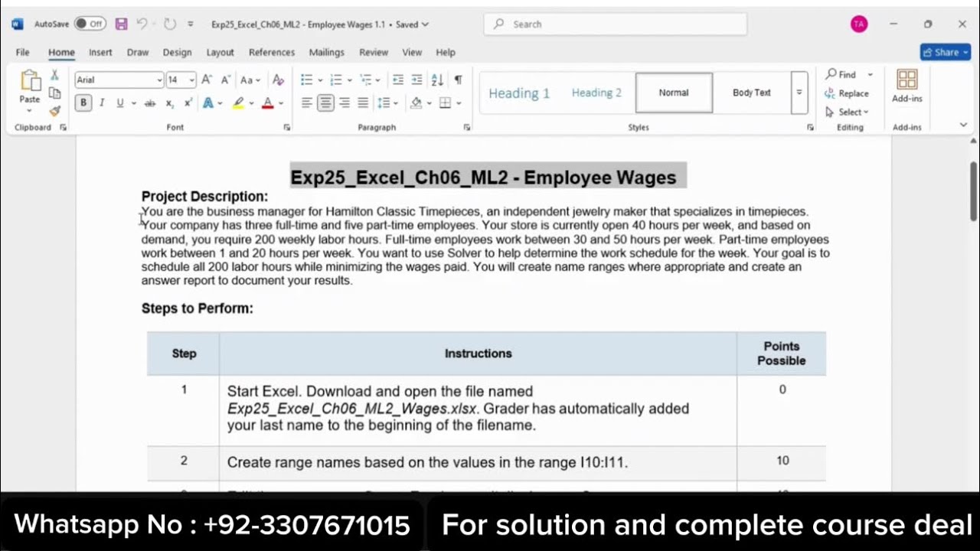Click the Undo arrow

pos(142,24)
